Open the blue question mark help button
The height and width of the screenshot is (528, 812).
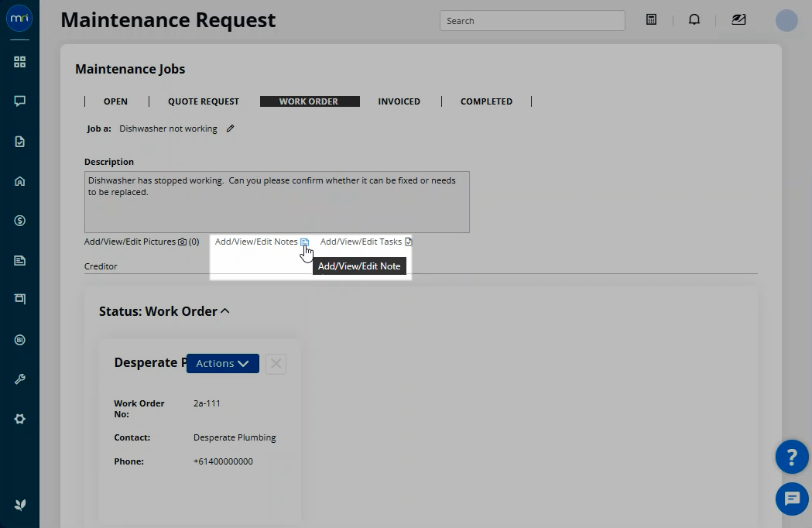(x=792, y=457)
